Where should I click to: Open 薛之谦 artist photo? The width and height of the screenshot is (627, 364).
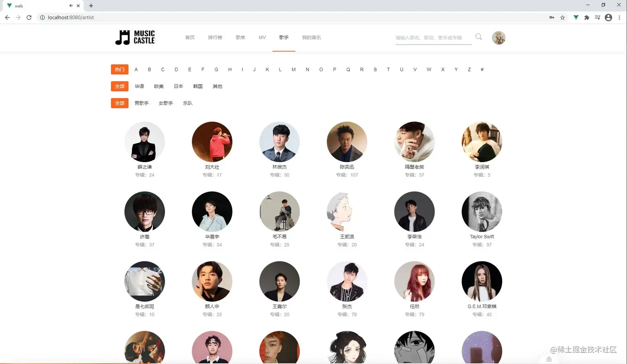tap(145, 142)
